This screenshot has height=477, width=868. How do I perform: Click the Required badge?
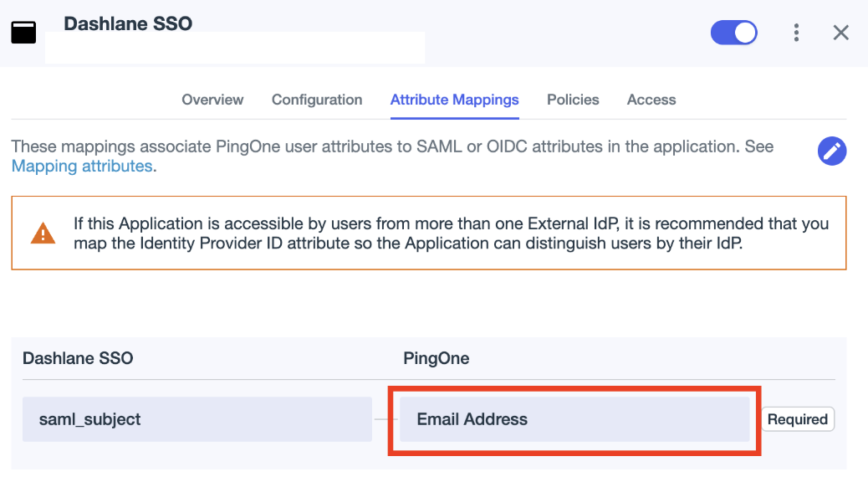coord(797,419)
